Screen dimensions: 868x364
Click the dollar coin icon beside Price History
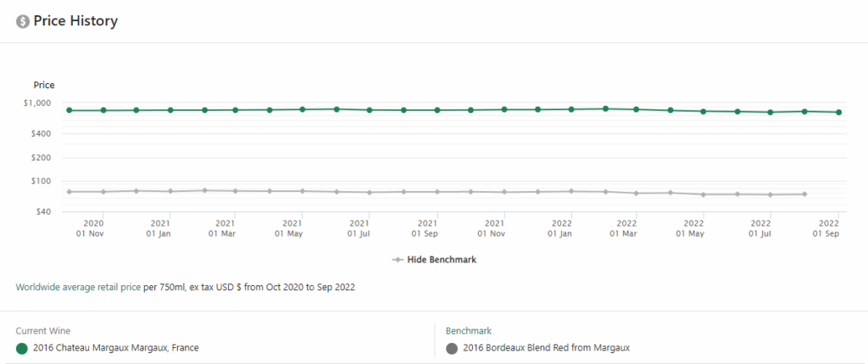pos(23,21)
